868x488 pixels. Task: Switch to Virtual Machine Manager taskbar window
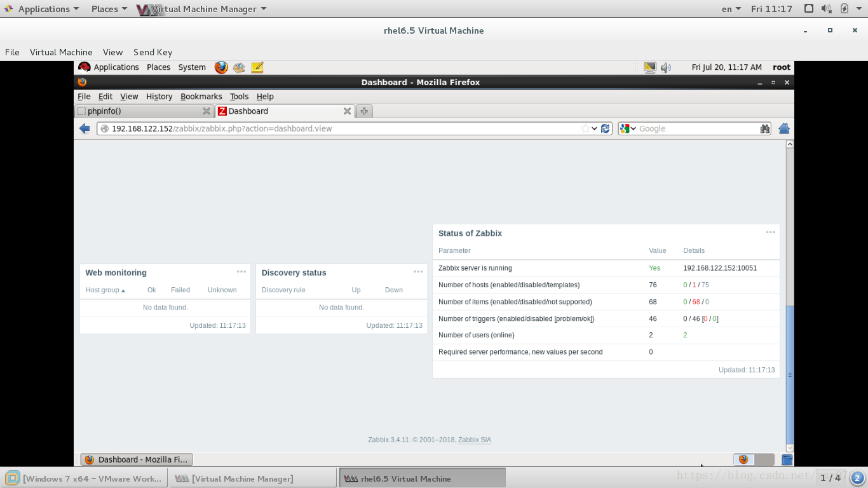pos(252,478)
